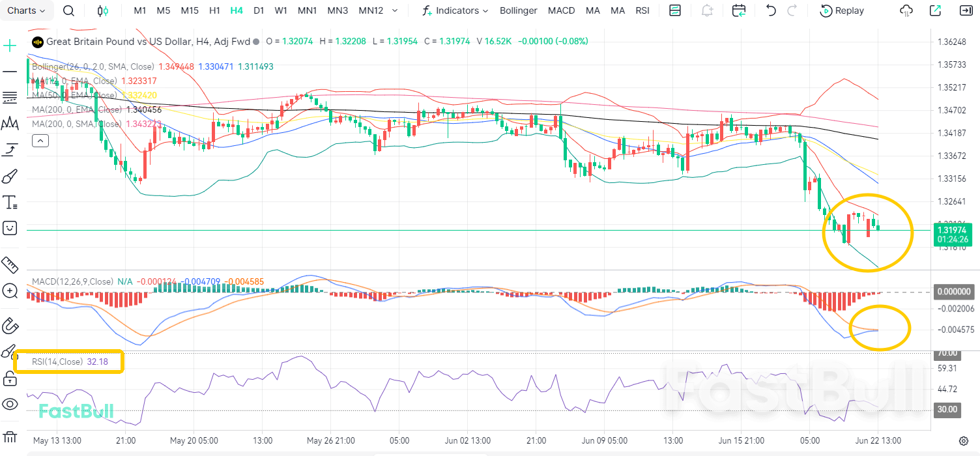This screenshot has height=456, width=980.
Task: Open the economic calendar icon
Action: point(739,10)
